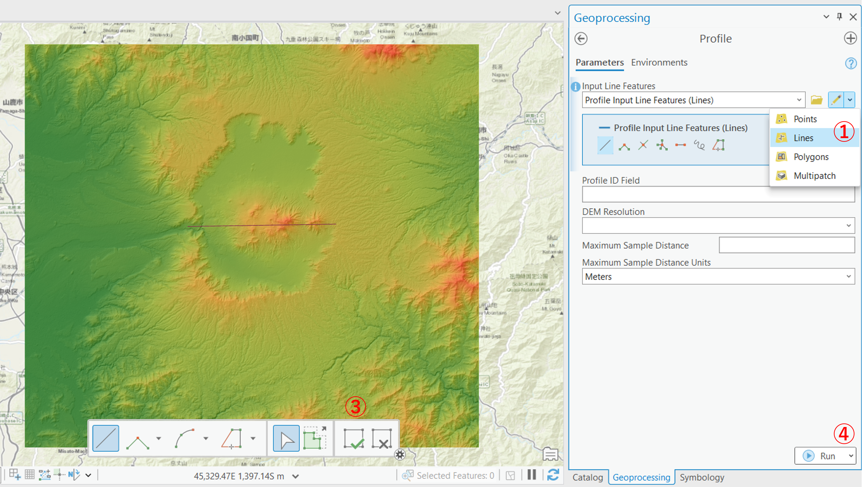Open Geoprocessing pane options chevron

coord(826,17)
